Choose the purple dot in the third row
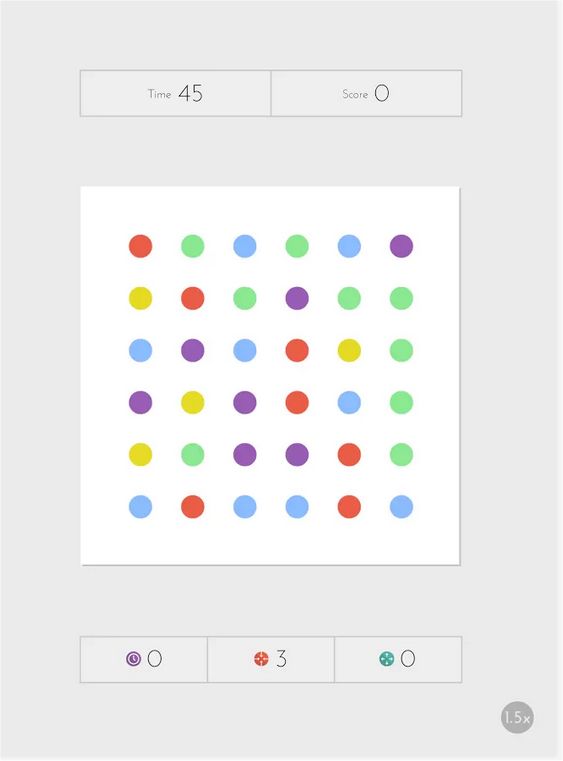 193,350
